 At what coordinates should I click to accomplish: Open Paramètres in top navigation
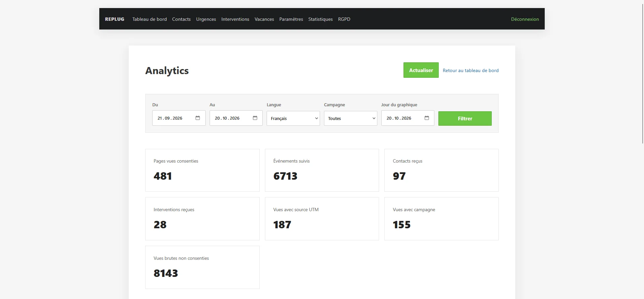point(291,19)
